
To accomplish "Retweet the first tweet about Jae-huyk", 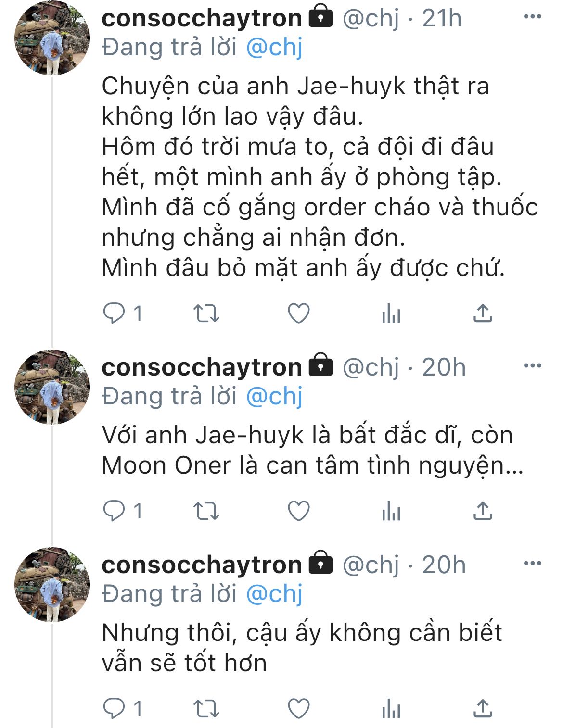I will pyautogui.click(x=206, y=314).
